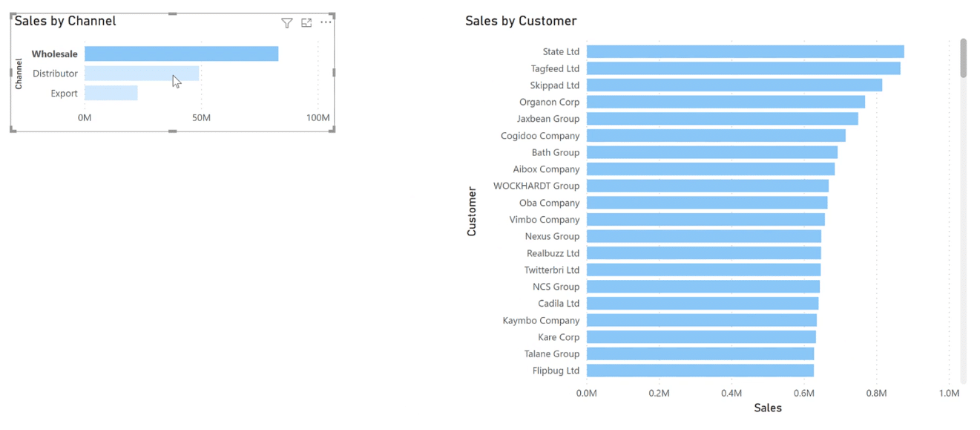Click the Focus mode icon on channel visual

click(306, 23)
